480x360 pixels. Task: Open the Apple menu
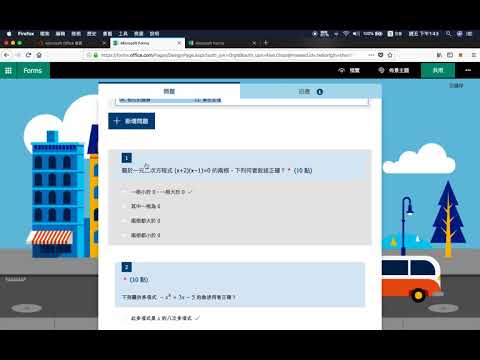pyautogui.click(x=9, y=34)
